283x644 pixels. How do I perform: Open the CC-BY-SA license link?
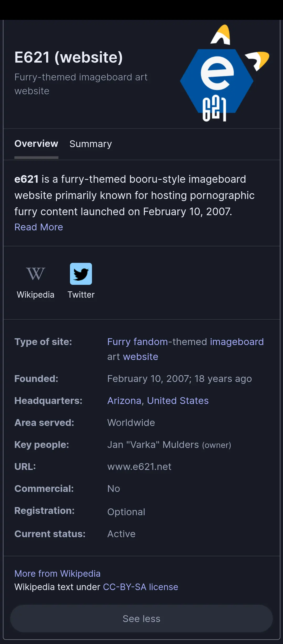(x=141, y=587)
